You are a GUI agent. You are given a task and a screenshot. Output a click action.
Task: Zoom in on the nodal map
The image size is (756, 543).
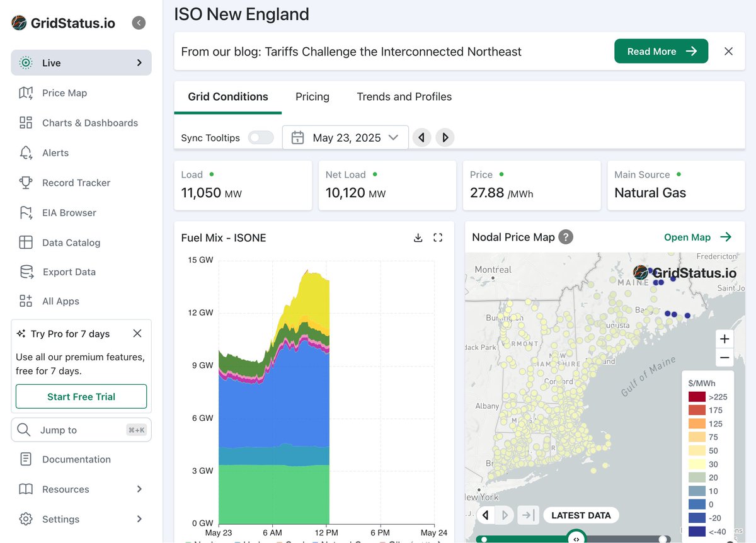tap(724, 339)
